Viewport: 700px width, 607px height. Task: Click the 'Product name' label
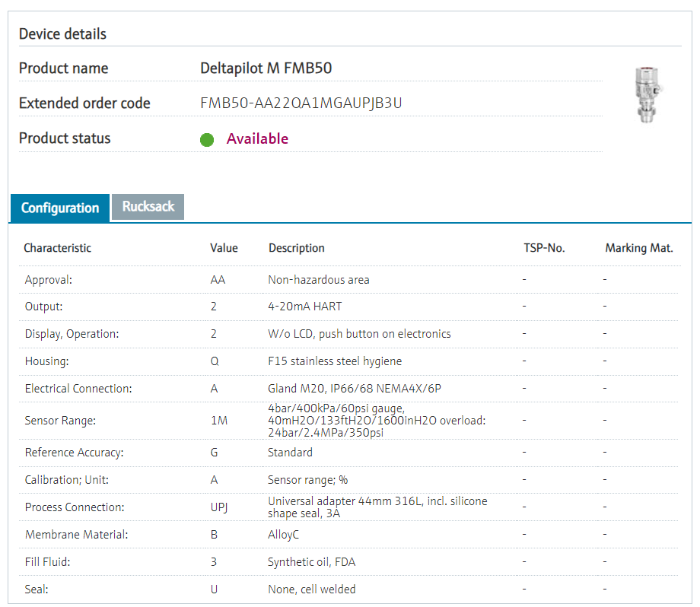click(x=63, y=68)
